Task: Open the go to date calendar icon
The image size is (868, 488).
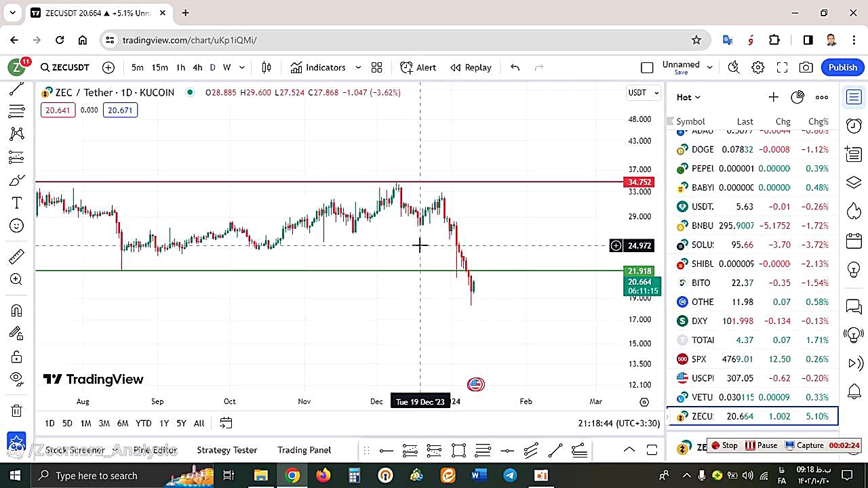Action: tap(226, 423)
